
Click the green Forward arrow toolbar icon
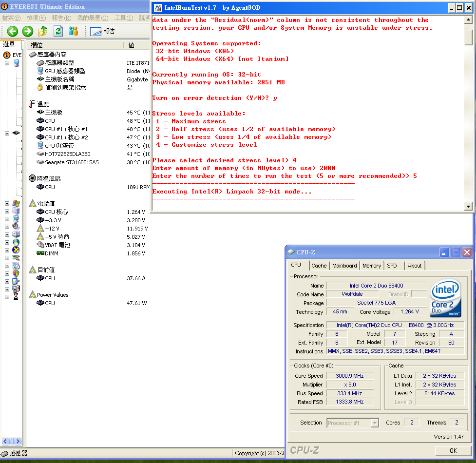pos(28,31)
